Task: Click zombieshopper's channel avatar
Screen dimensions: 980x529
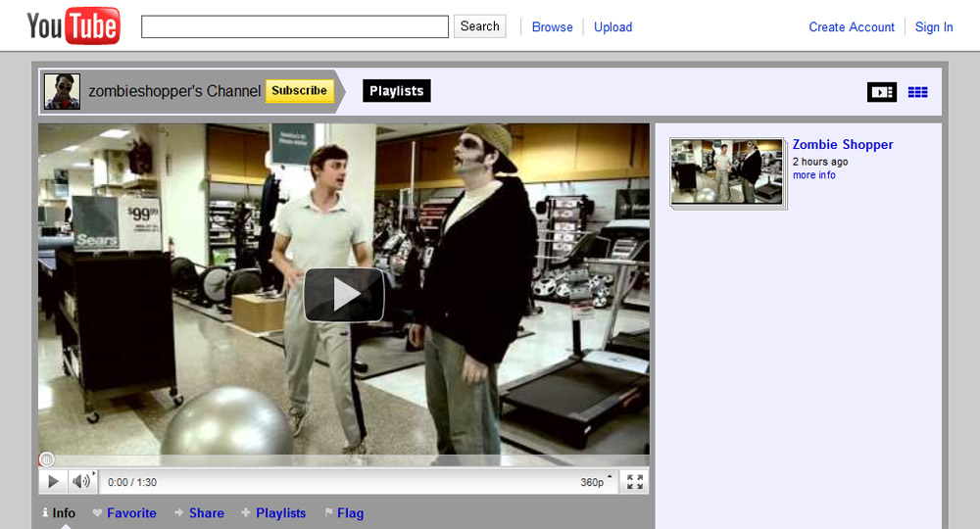Action: point(62,91)
